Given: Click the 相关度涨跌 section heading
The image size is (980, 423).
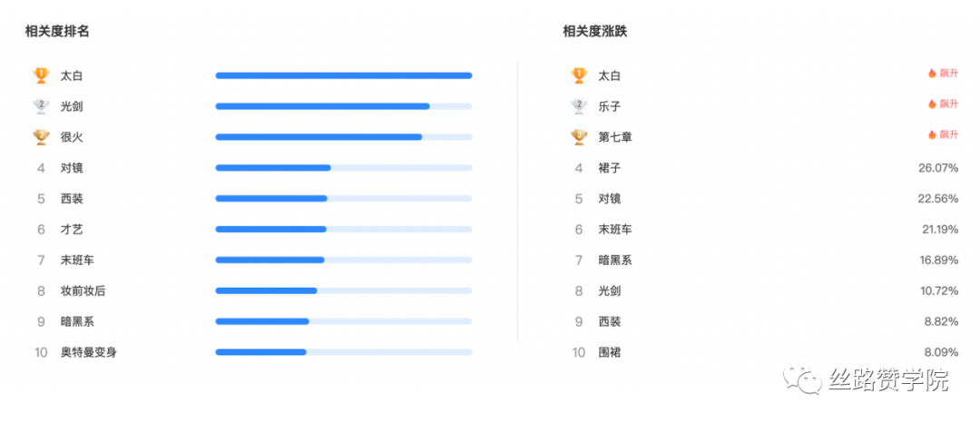Looking at the screenshot, I should click(595, 31).
